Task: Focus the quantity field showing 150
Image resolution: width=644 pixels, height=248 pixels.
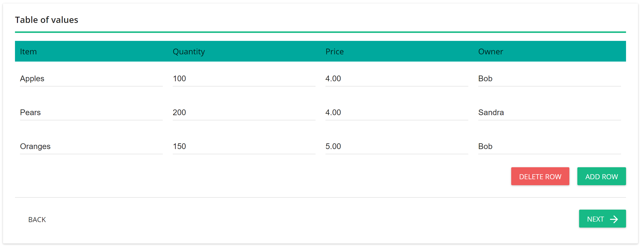Action: coord(244,146)
